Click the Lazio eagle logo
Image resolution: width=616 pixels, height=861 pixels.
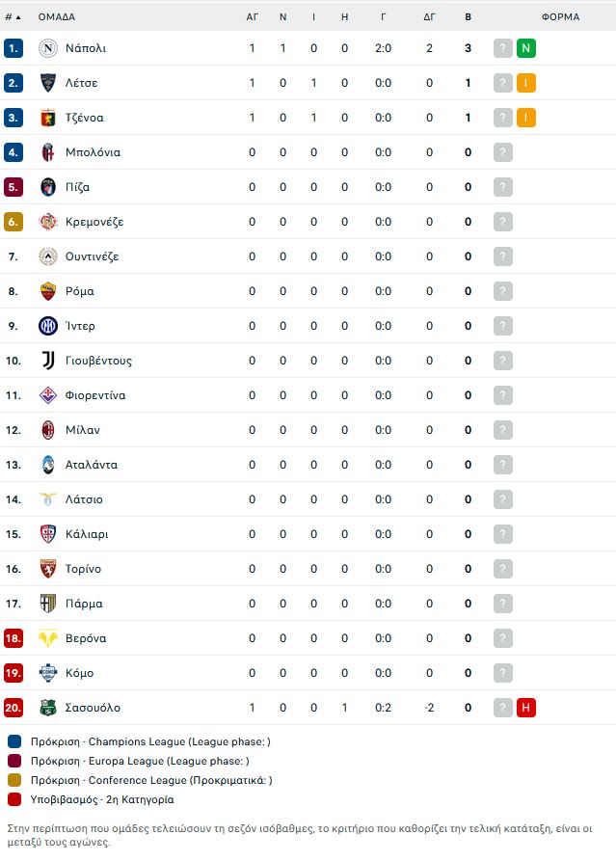48,499
